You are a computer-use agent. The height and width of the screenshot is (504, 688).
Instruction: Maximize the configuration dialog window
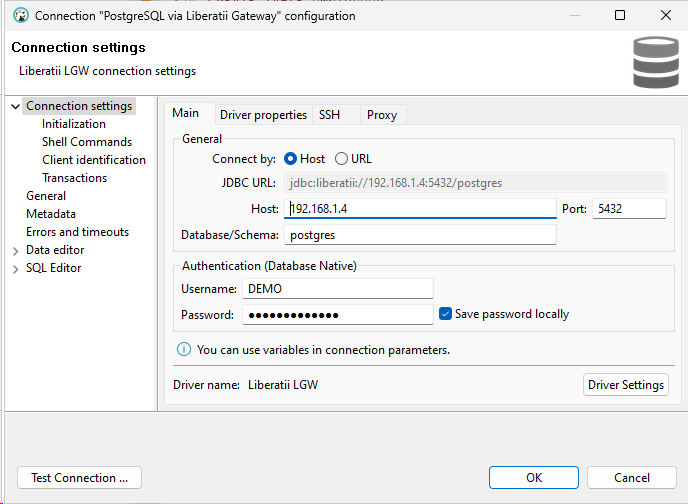coord(620,15)
